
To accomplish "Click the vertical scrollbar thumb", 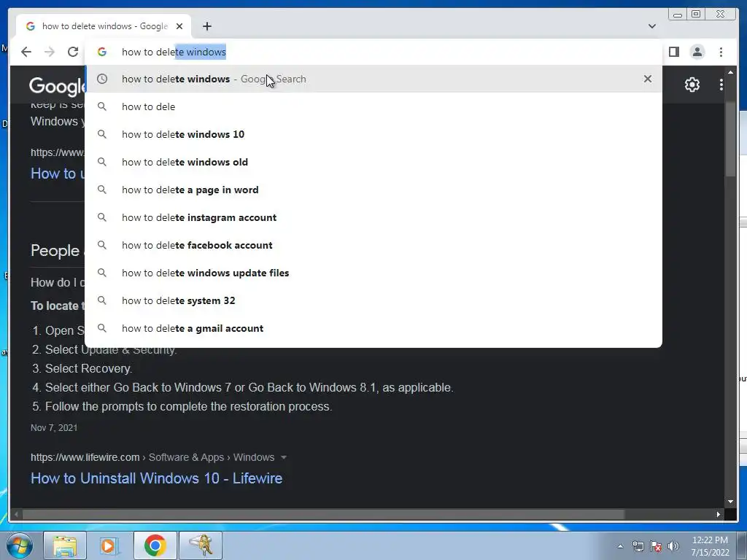I will pyautogui.click(x=730, y=138).
